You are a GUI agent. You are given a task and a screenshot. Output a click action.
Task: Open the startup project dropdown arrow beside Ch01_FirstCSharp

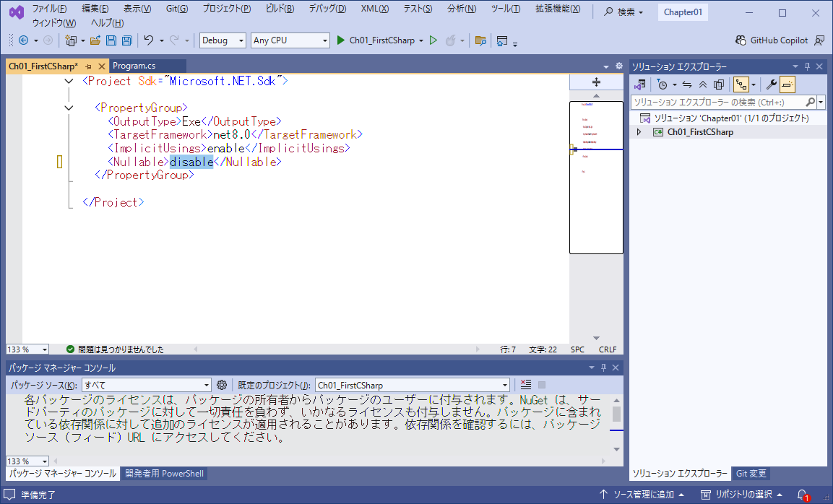click(x=421, y=40)
